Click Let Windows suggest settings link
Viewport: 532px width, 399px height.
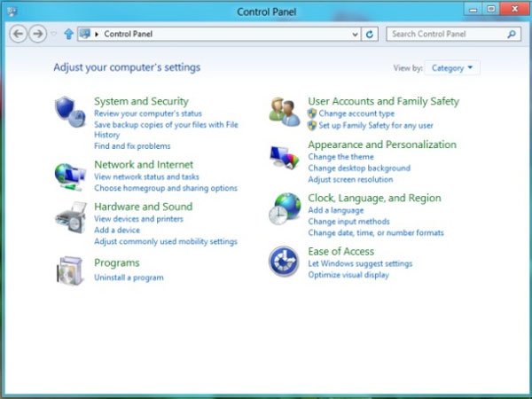click(x=360, y=263)
